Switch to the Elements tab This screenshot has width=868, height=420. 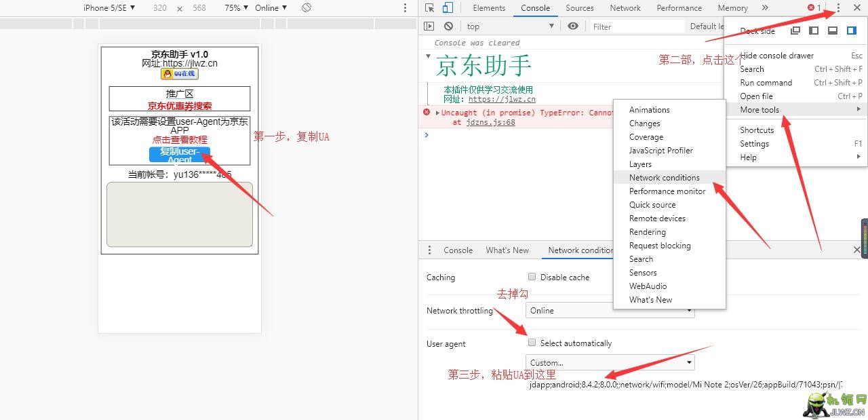tap(489, 8)
